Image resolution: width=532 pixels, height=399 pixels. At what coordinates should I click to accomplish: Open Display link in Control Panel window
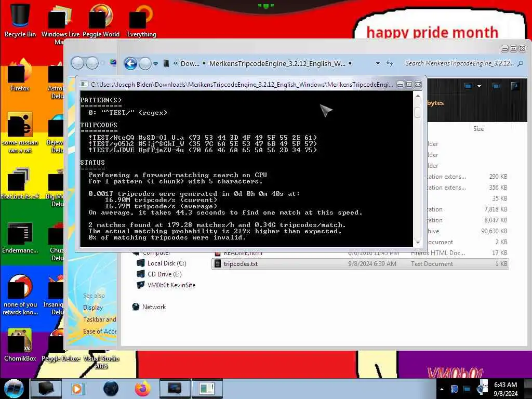point(92,308)
